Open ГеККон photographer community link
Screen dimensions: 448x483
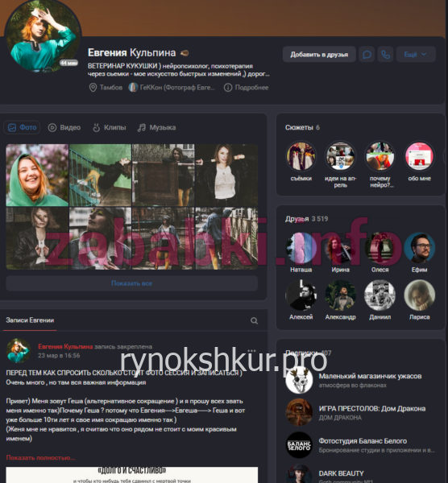coord(172,88)
